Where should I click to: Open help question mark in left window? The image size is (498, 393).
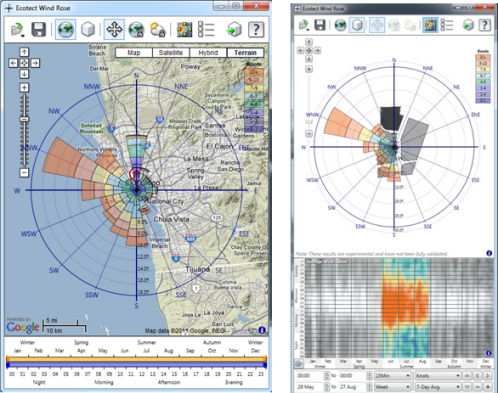point(256,29)
